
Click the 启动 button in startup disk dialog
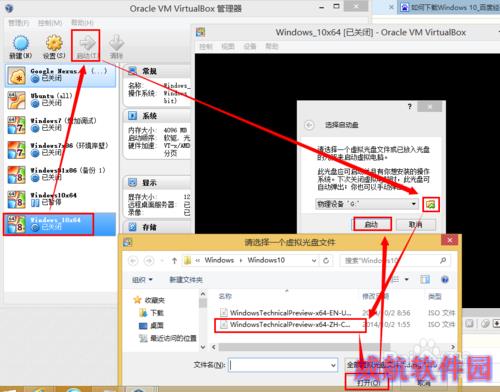(372, 224)
